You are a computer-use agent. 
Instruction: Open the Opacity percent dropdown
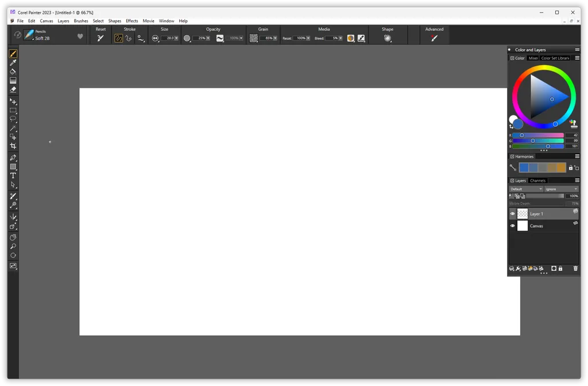[208, 38]
